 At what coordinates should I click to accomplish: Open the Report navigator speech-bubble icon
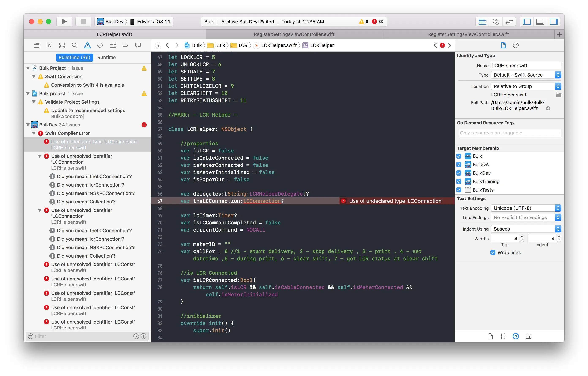138,45
